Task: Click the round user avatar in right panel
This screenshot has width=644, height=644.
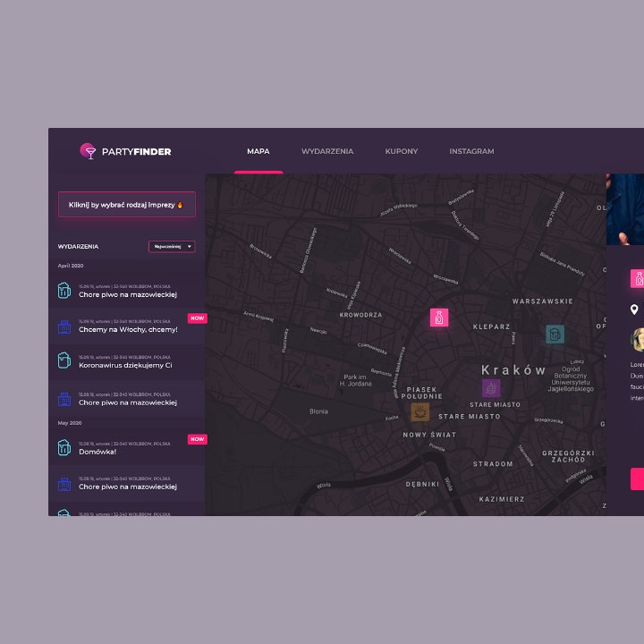Action: (638, 339)
